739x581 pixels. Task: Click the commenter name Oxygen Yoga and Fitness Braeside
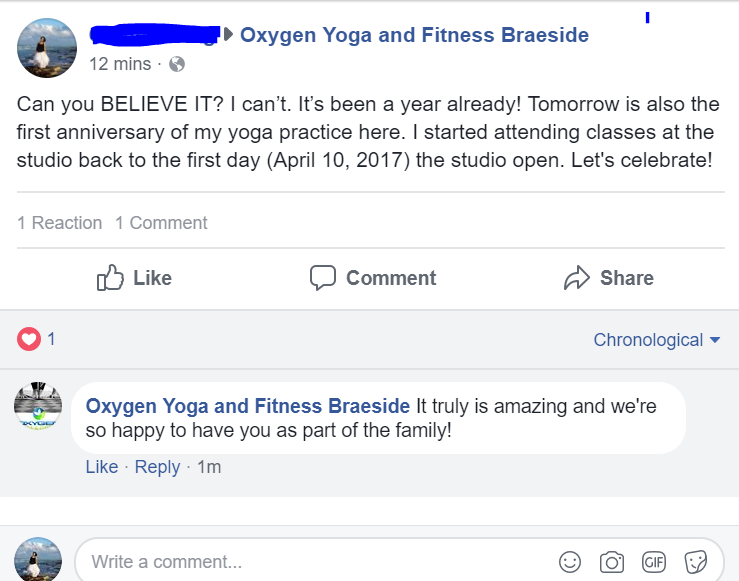click(248, 406)
